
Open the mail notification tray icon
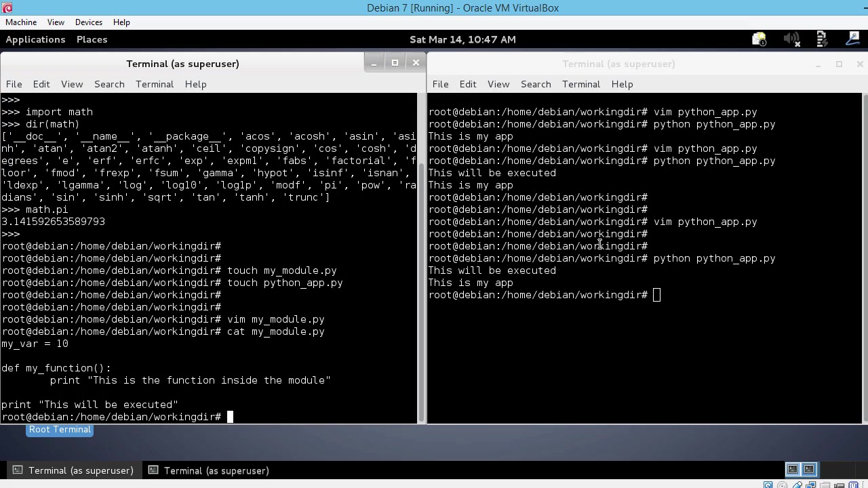(x=759, y=39)
